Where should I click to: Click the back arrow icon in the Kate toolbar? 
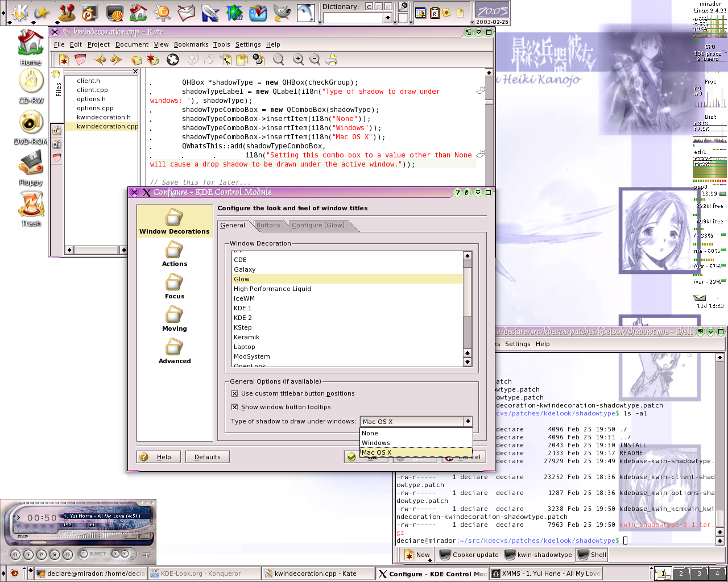click(x=101, y=59)
